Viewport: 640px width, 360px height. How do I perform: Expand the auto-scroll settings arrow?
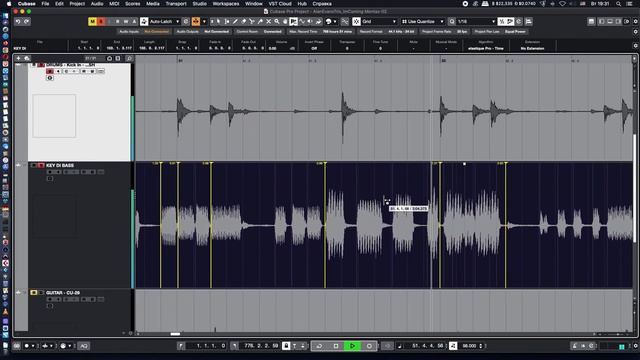(204, 21)
